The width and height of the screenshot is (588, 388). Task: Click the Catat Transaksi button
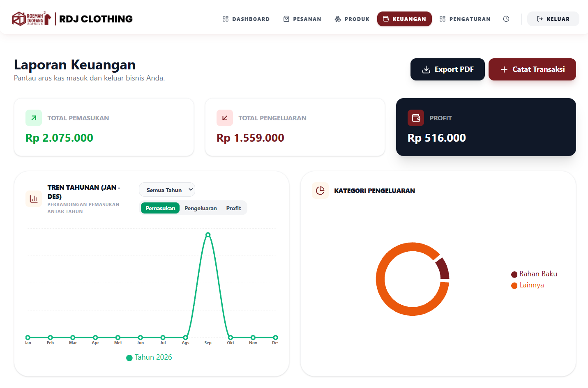532,69
